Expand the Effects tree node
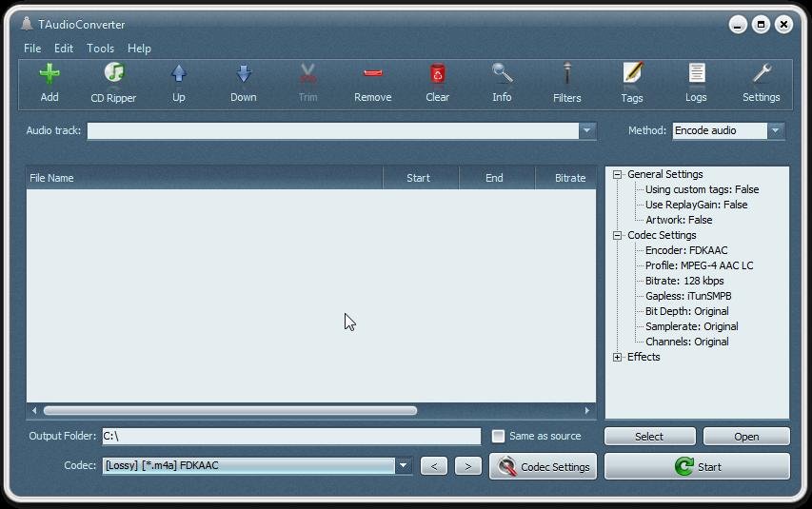Image resolution: width=812 pixels, height=509 pixels. tap(617, 358)
